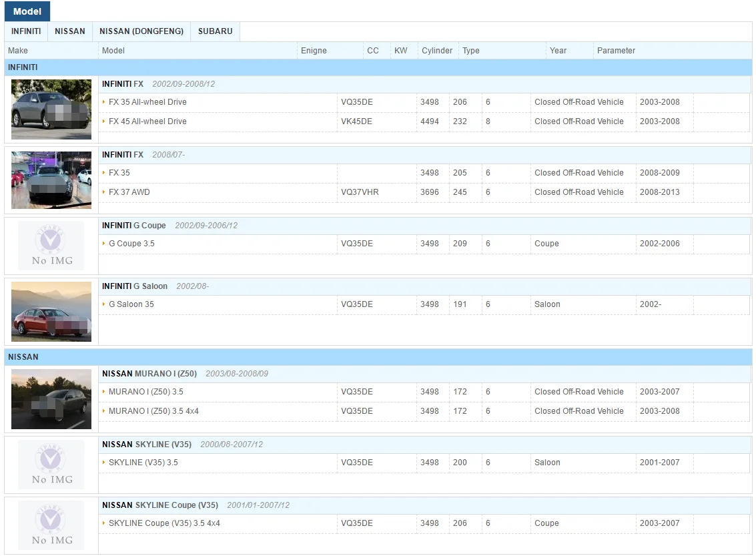The height and width of the screenshot is (556, 756).
Task: Open FX 45 All-wheel Drive model link
Action: coord(147,121)
